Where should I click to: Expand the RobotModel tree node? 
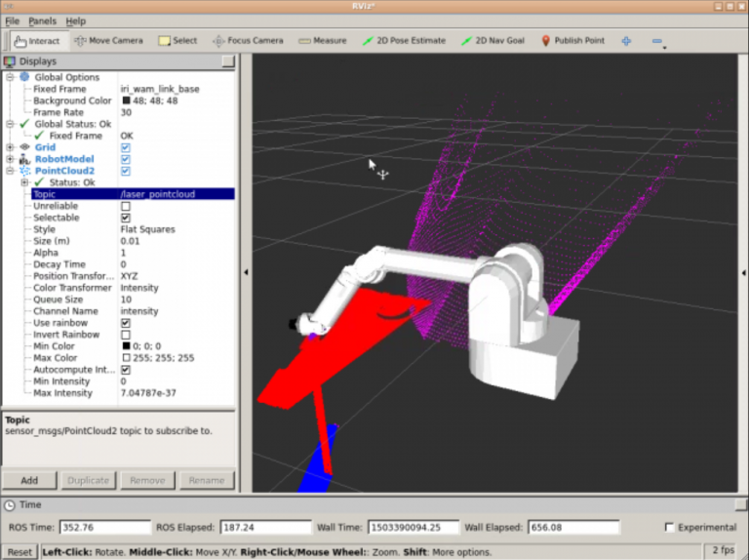(x=10, y=159)
